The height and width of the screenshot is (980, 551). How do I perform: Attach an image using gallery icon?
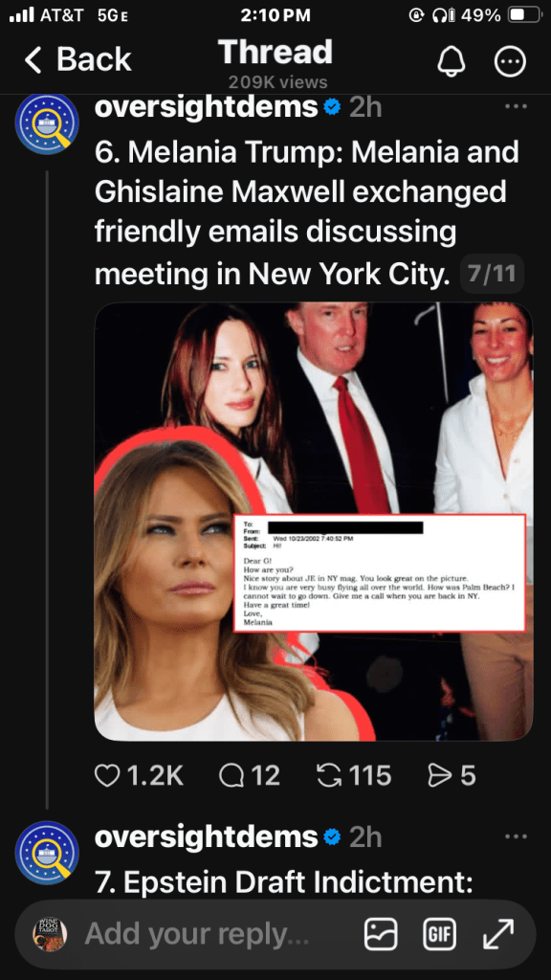381,934
